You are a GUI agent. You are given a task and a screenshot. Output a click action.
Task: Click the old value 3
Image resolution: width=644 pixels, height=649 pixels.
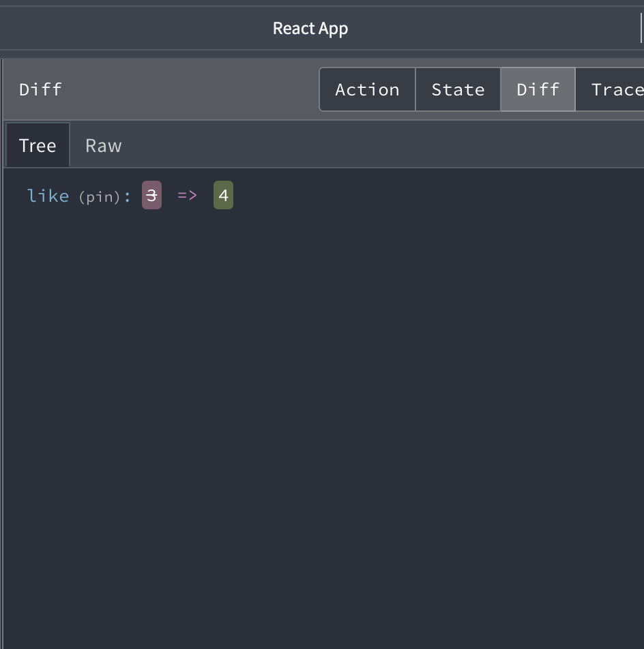point(151,195)
